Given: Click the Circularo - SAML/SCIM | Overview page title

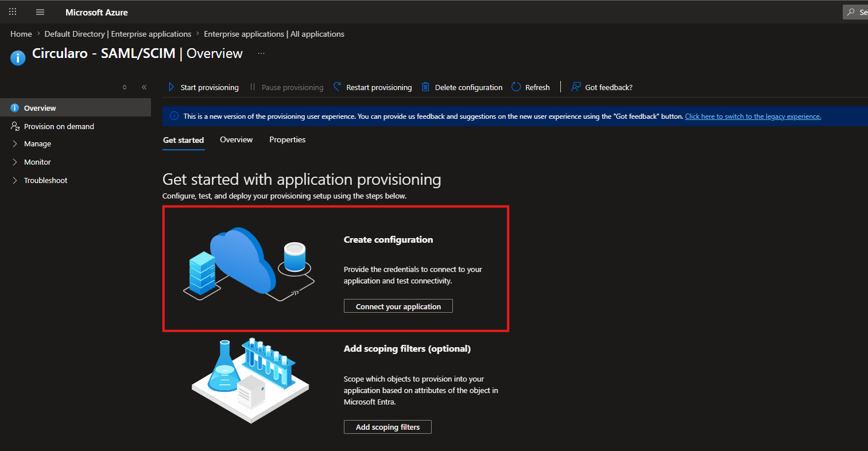Looking at the screenshot, I should pos(138,53).
